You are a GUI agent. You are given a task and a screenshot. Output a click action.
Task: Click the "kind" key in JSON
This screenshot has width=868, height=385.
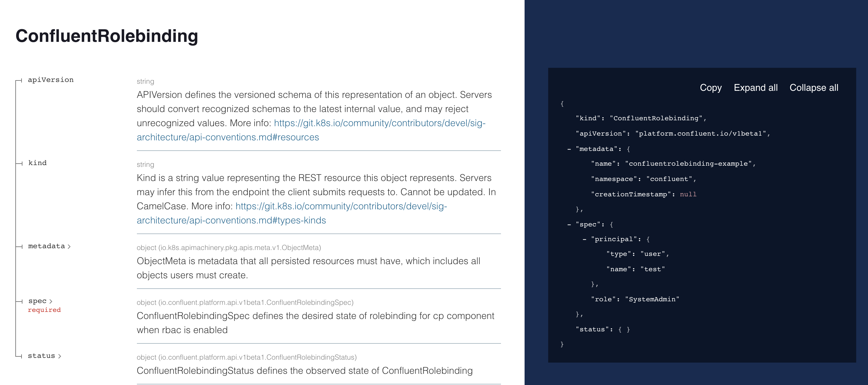pos(588,119)
